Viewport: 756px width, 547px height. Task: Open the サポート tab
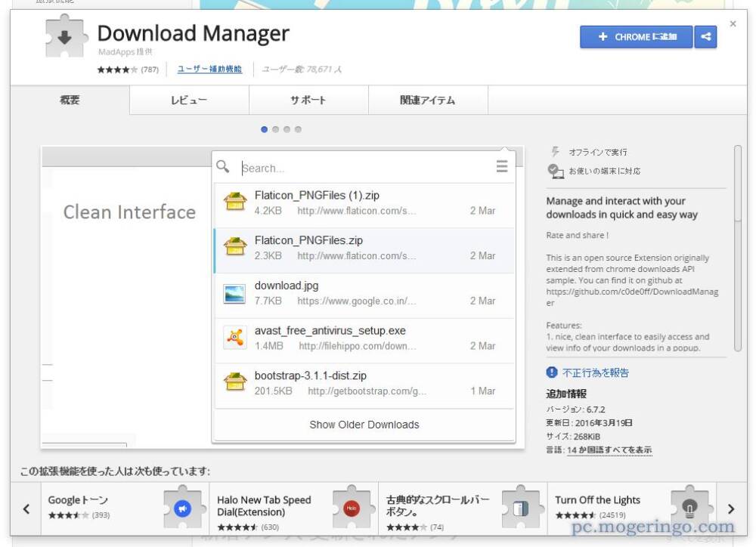pyautogui.click(x=308, y=100)
